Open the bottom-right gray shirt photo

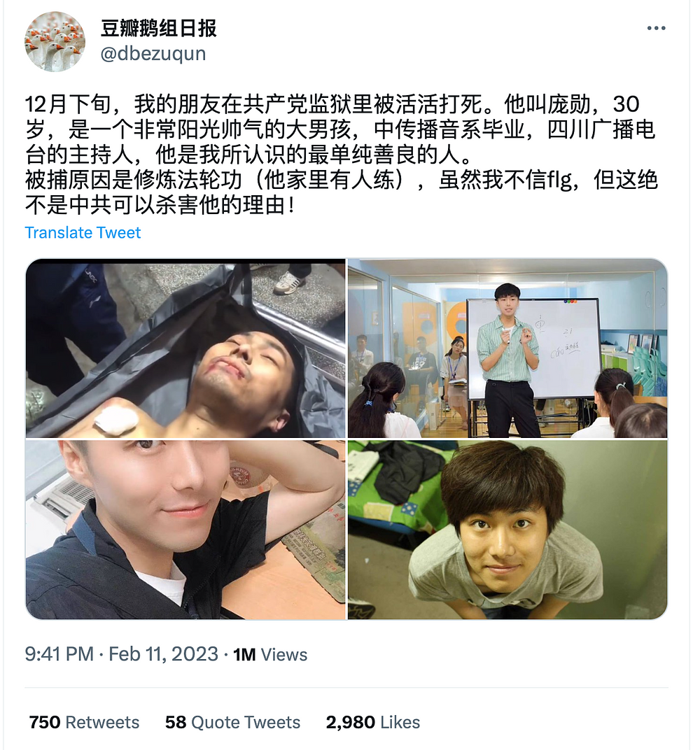(x=507, y=530)
